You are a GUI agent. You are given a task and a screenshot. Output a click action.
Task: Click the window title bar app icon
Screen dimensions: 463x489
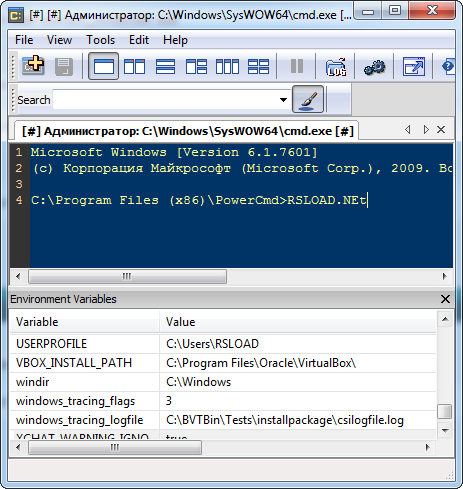coord(16,15)
